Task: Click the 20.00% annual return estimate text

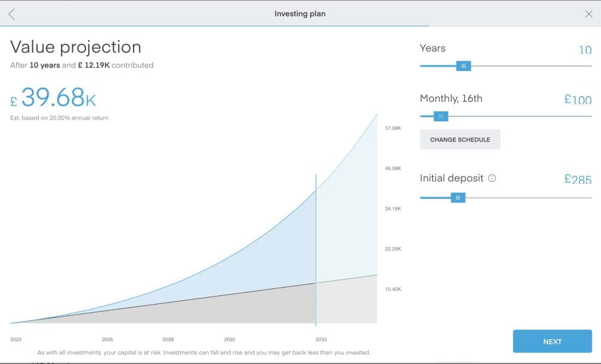Action: click(59, 118)
